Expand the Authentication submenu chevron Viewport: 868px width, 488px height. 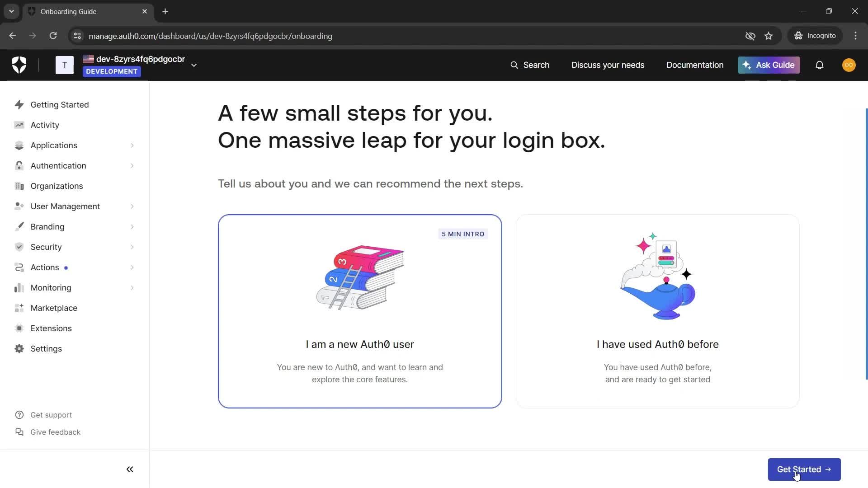point(132,166)
